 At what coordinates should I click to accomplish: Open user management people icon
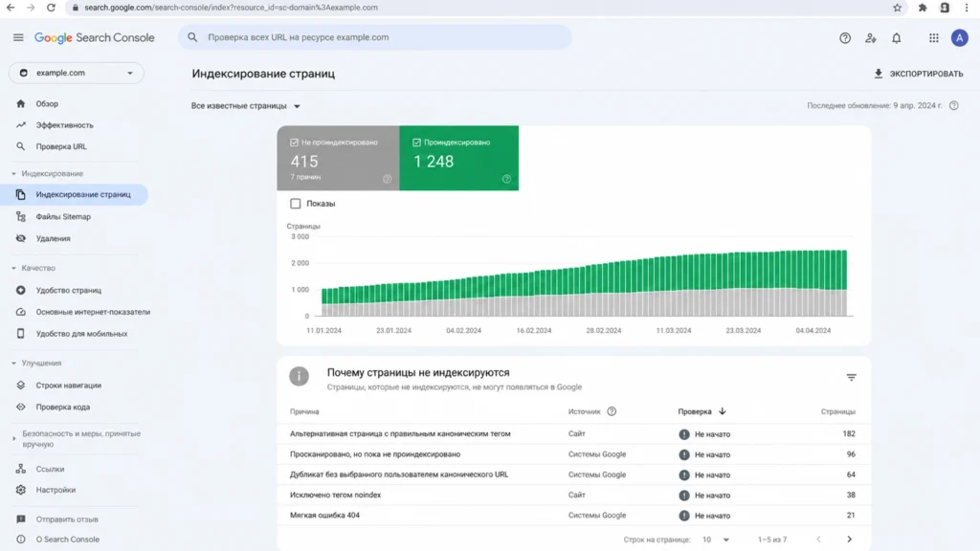[x=871, y=38]
